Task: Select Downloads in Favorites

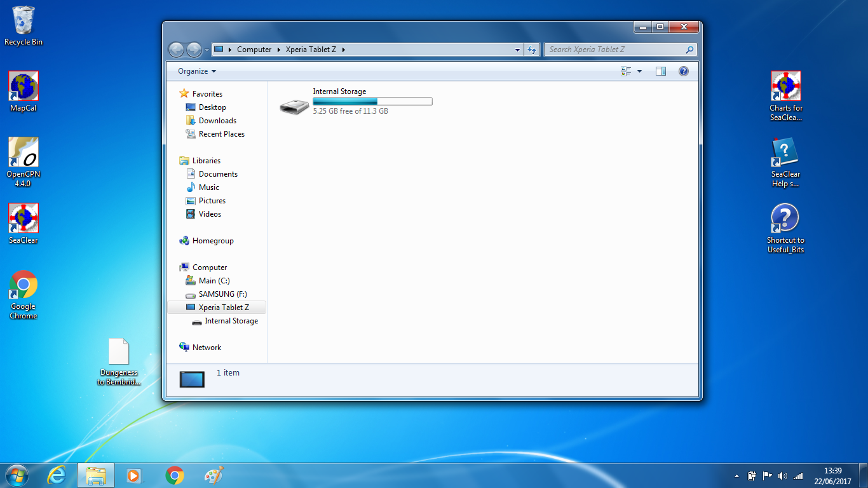Action: pos(217,121)
